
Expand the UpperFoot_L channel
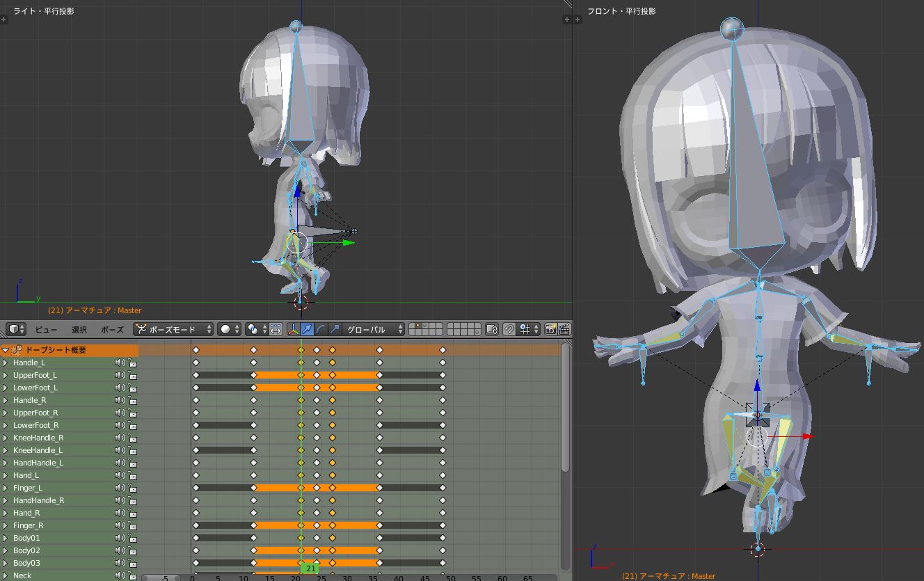[6, 375]
